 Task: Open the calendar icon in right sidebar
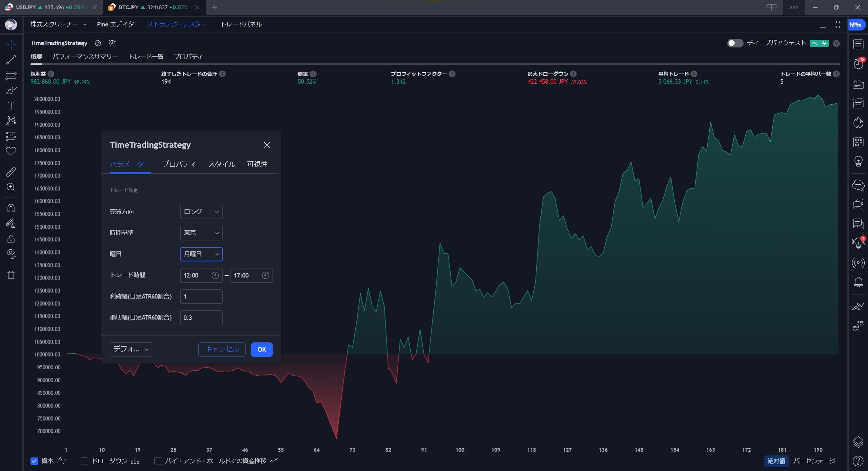(858, 142)
